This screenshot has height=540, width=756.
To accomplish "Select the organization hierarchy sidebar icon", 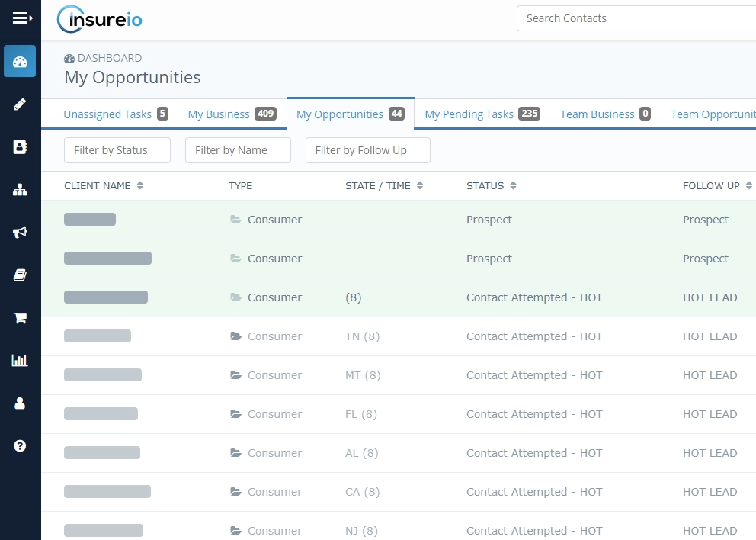I will point(20,190).
